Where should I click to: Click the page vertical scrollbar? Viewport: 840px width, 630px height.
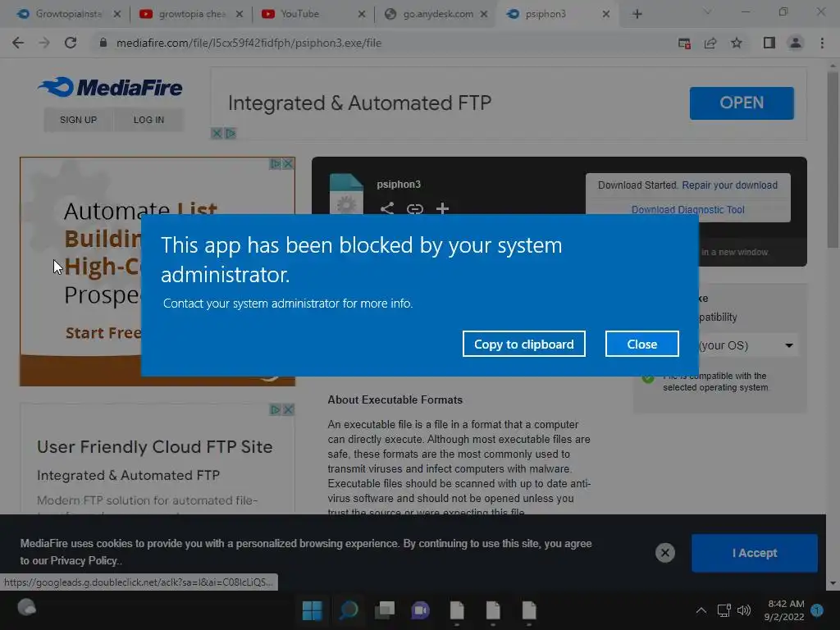coord(832,161)
